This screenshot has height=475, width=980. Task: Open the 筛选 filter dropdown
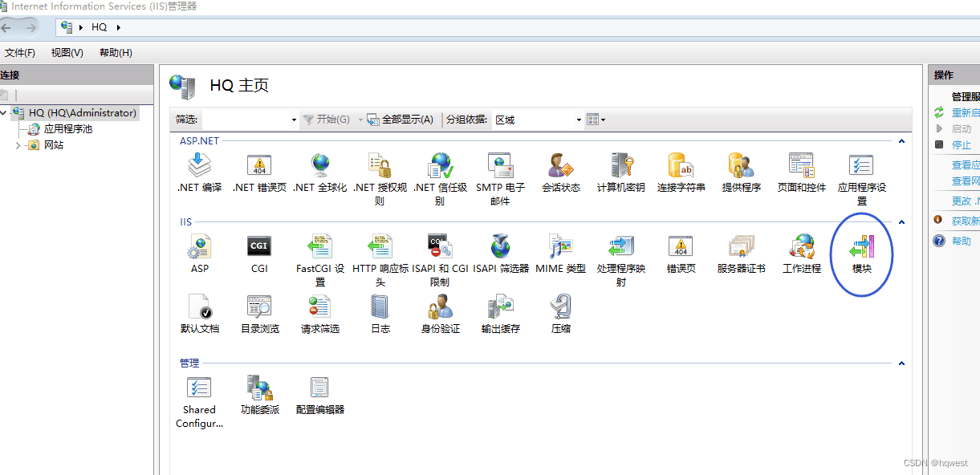coord(294,120)
